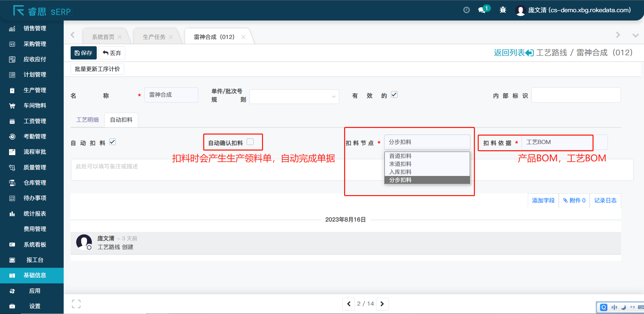Screen dimensions: 644x314
Task: Switch to the 工艺明细 tab
Action: pyautogui.click(x=87, y=120)
